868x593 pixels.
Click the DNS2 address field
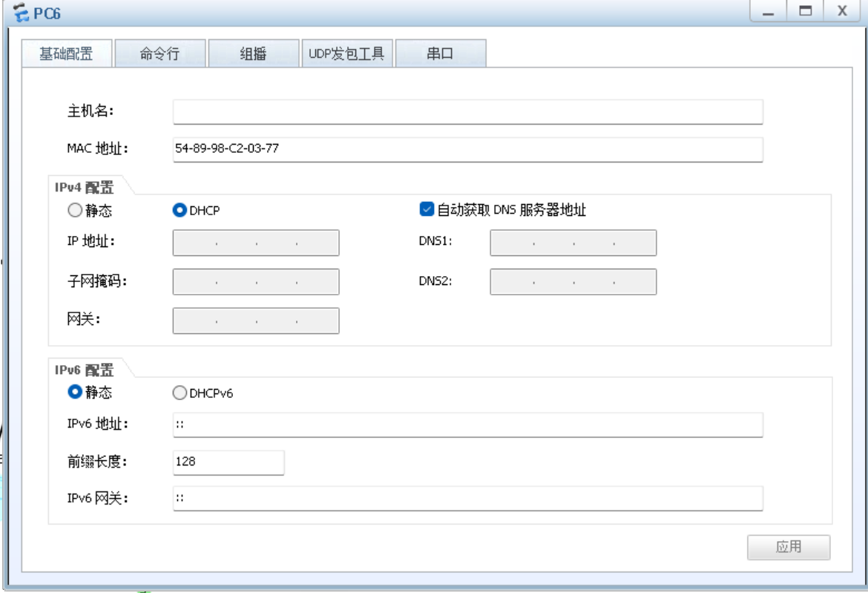[573, 282]
